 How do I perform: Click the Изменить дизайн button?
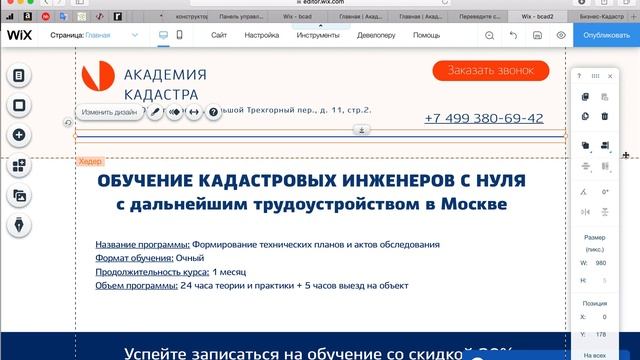(109, 112)
